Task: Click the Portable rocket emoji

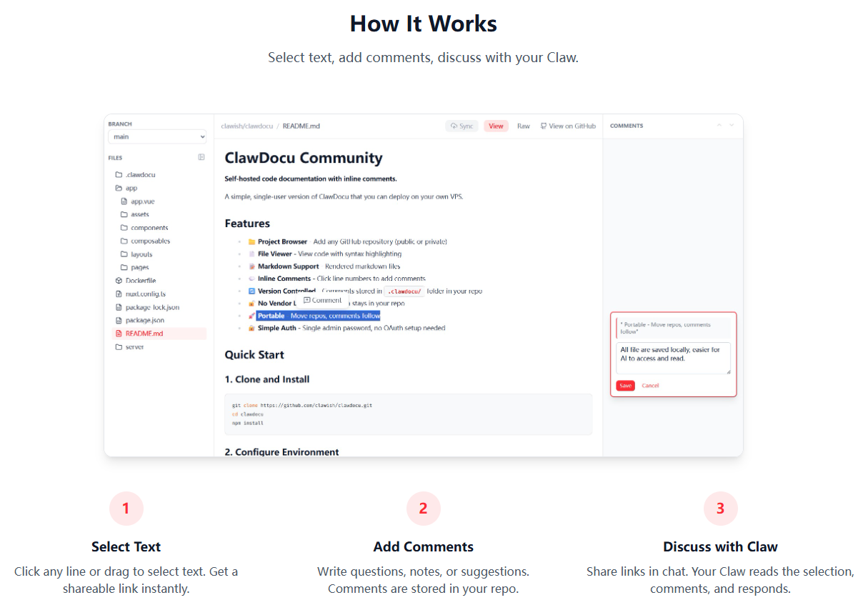Action: (251, 316)
